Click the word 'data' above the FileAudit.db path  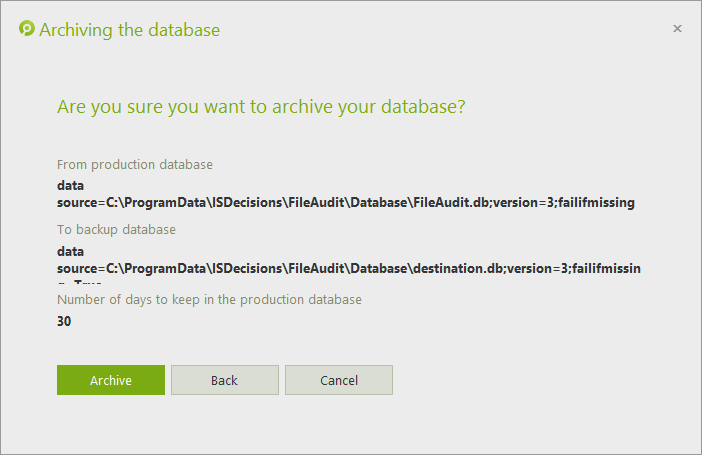click(71, 185)
